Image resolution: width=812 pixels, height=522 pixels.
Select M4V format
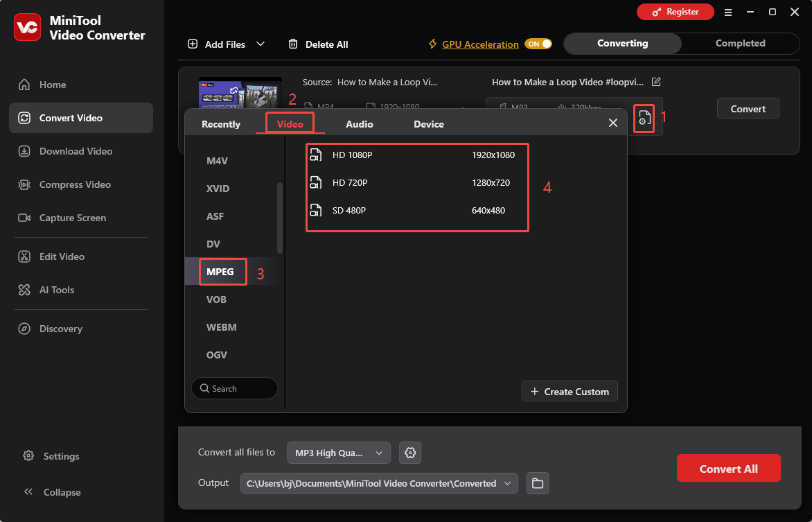pos(217,161)
